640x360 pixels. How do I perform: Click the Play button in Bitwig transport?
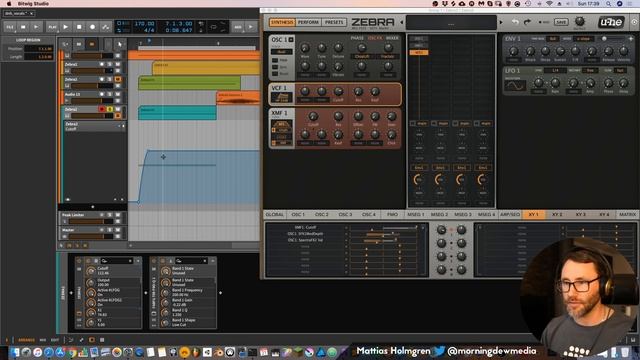(x=66, y=27)
